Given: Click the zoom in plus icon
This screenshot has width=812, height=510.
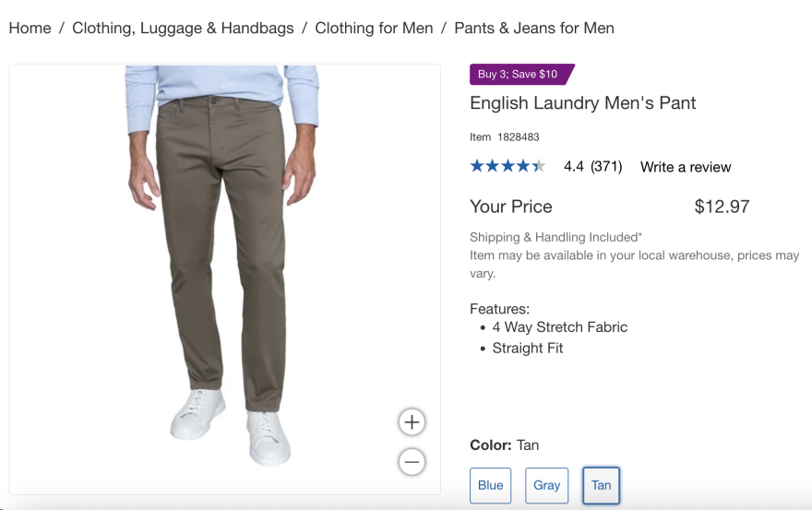Looking at the screenshot, I should tap(412, 422).
